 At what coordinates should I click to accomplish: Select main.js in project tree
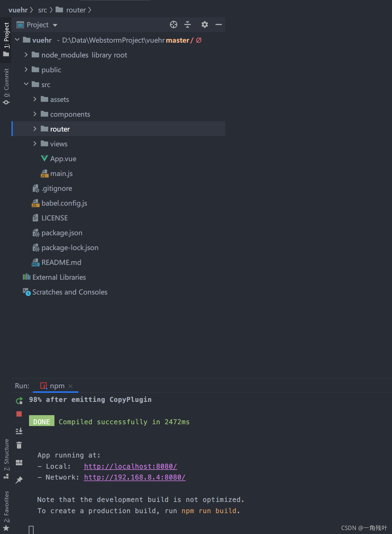(x=61, y=174)
